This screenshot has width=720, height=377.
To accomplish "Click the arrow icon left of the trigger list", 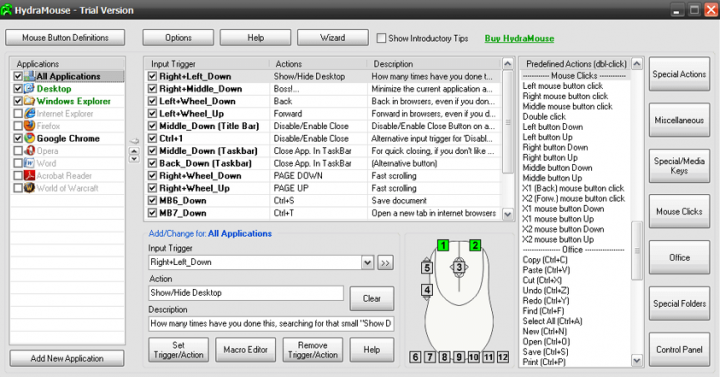I will click(134, 141).
